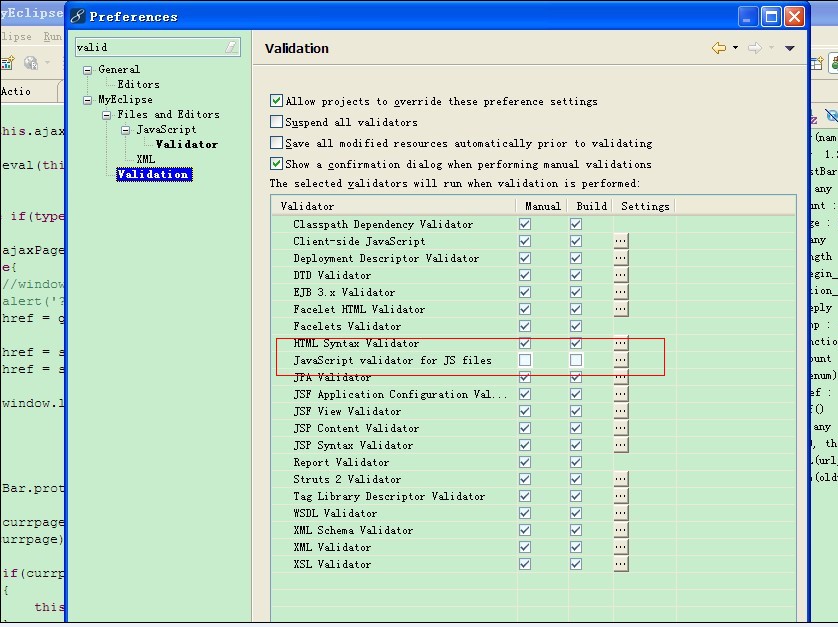Enable Build checkbox for JavaScript validator for JS files
The width and height of the screenshot is (838, 627).
click(576, 360)
